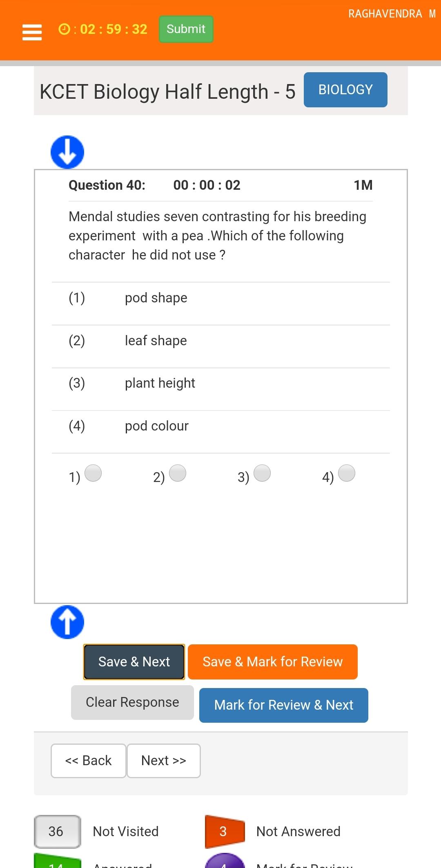Open the BIOLOGY subject tab
Screen dimensions: 441x868
point(345,90)
